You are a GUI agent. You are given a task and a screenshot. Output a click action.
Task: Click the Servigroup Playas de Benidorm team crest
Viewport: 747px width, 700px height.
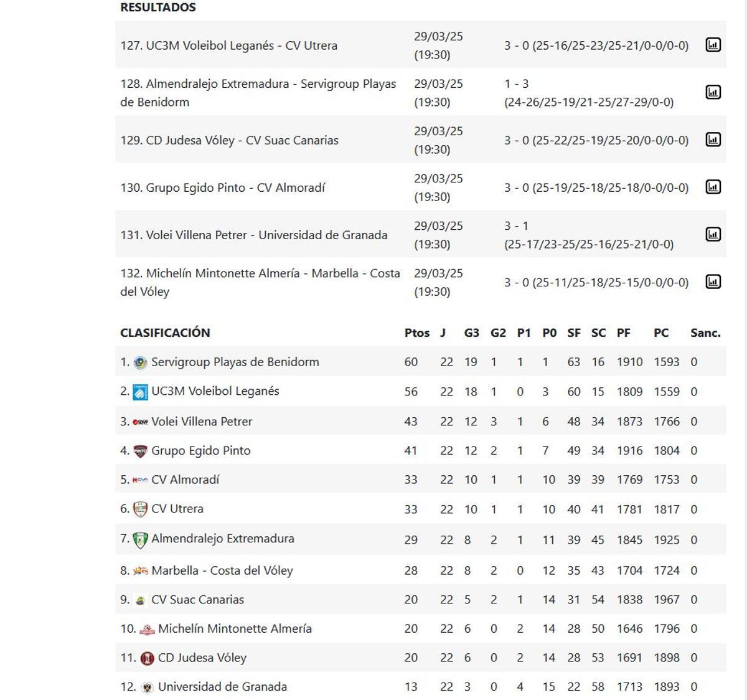click(x=139, y=361)
